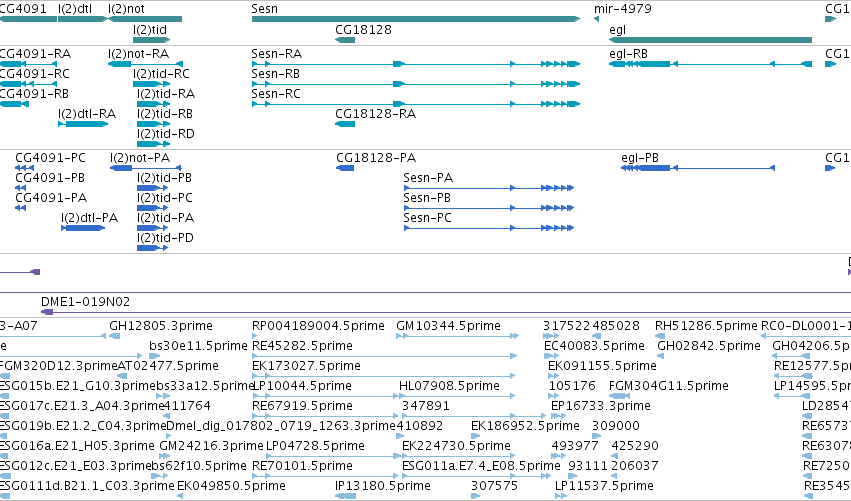Click the IP13180.5prime EST label

pos(383,486)
